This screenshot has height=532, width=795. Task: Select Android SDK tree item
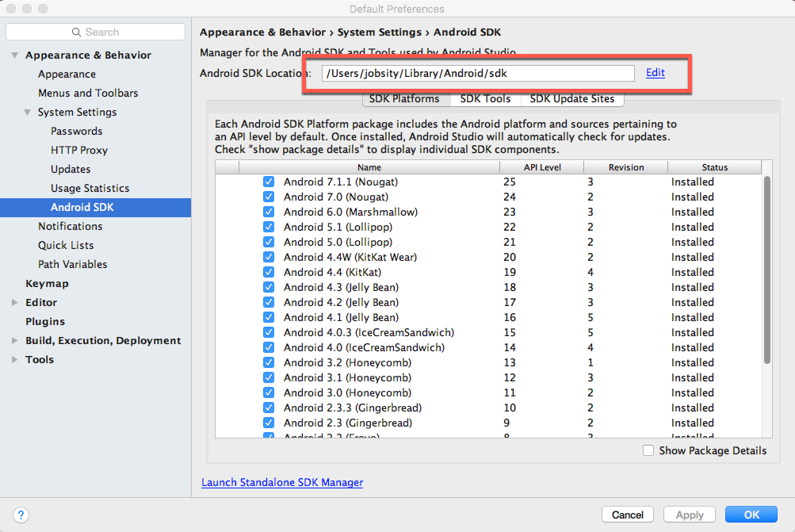[95, 208]
